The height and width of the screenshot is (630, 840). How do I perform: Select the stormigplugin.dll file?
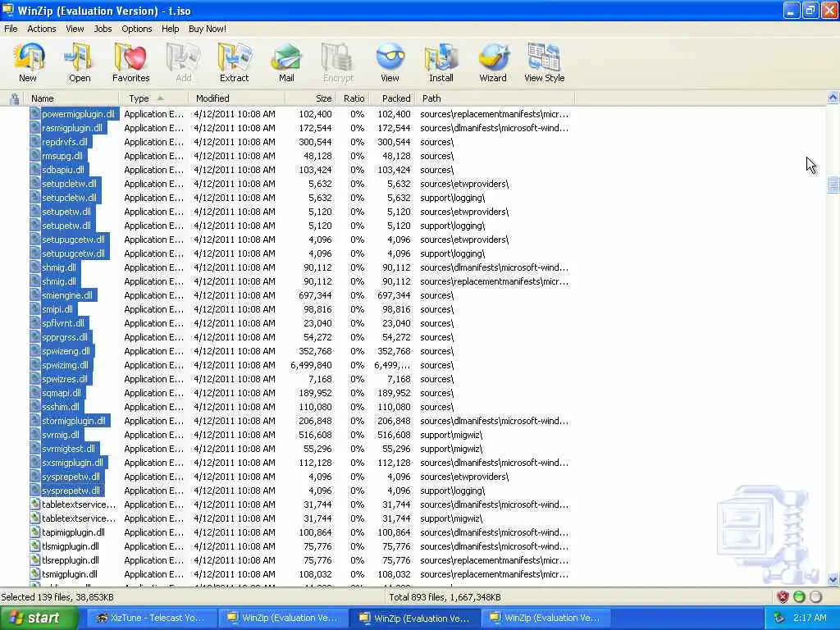tap(74, 420)
